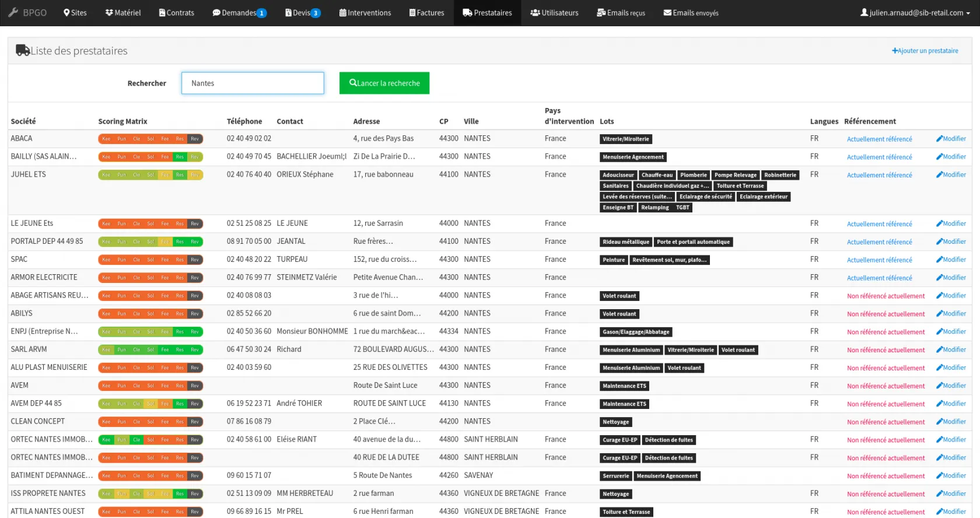Viewport: 980px width, 518px height.
Task: Click Ajouter un prestataire link
Action: [x=925, y=51]
